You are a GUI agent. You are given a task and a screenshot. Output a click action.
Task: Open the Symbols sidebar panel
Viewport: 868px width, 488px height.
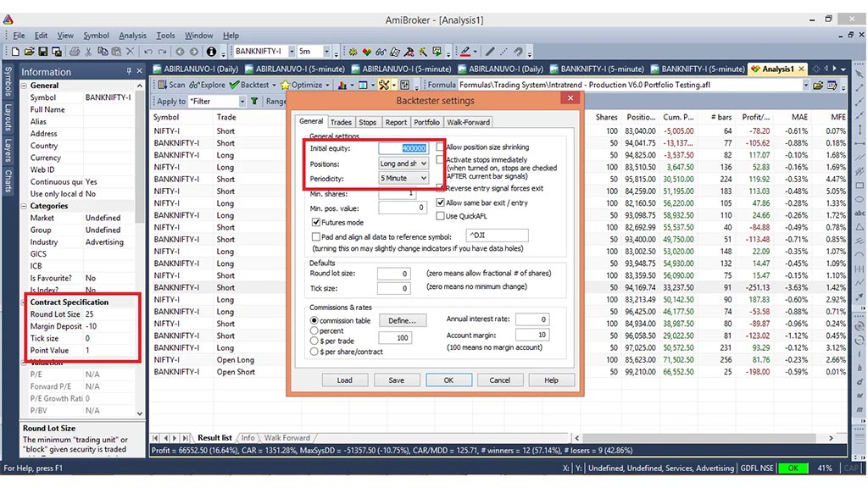[8, 81]
